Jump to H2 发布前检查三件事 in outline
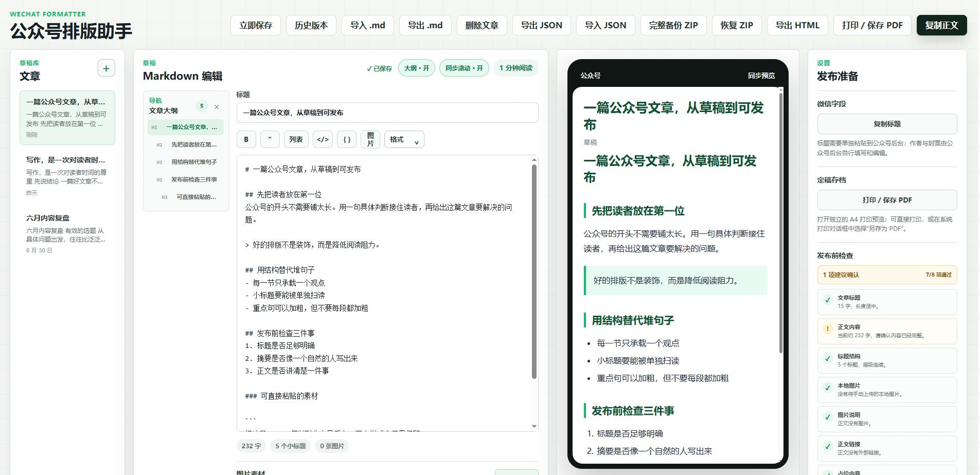Image resolution: width=980 pixels, height=475 pixels. point(186,179)
